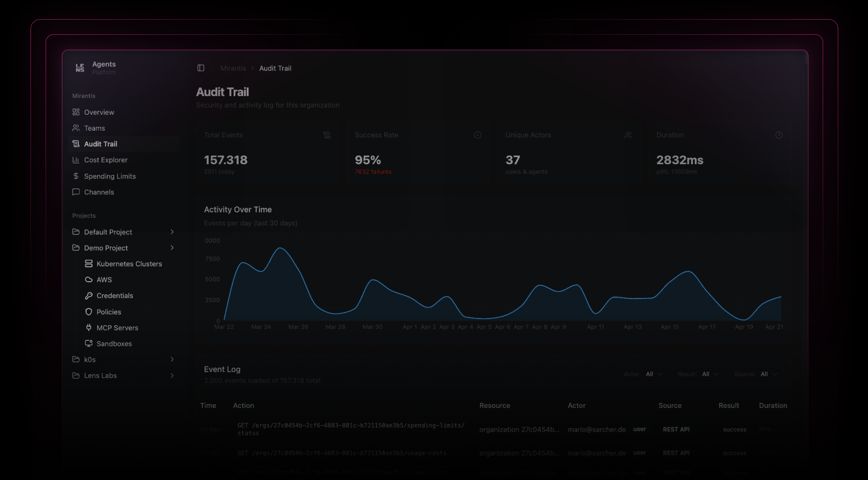This screenshot has width=868, height=480.
Task: Click the 7632 failures text
Action: [x=373, y=172]
